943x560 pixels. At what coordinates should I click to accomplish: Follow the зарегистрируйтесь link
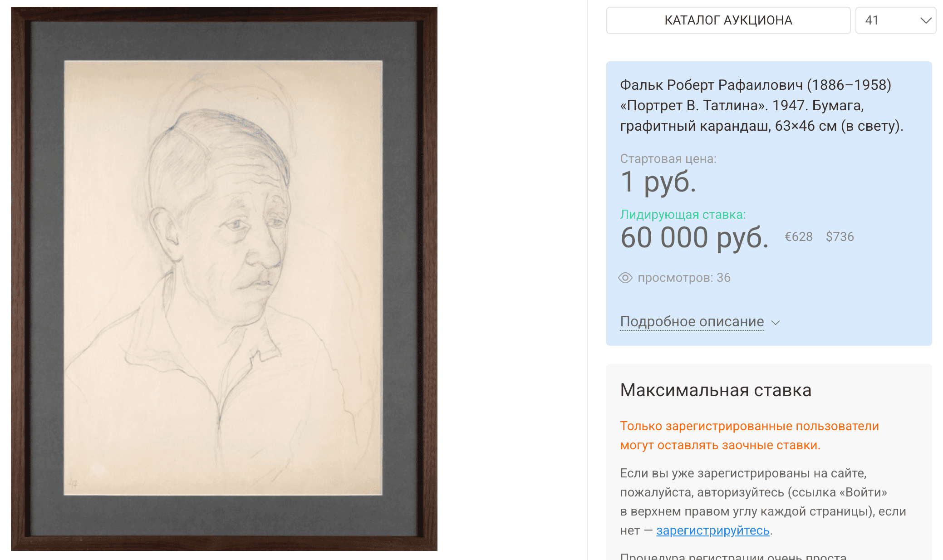coord(712,530)
